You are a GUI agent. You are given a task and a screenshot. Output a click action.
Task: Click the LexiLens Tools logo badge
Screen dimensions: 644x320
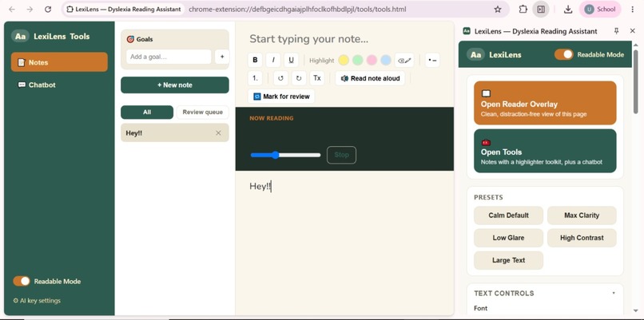point(21,36)
